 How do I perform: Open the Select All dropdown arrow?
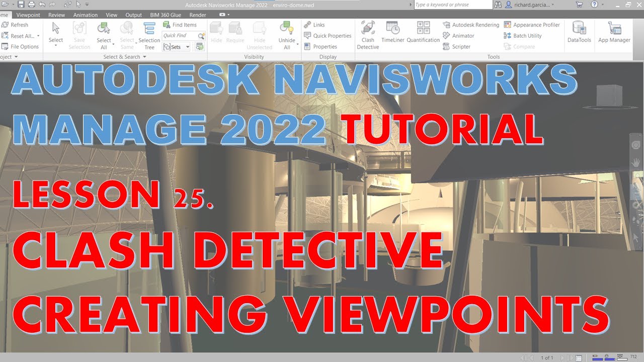coord(114,44)
